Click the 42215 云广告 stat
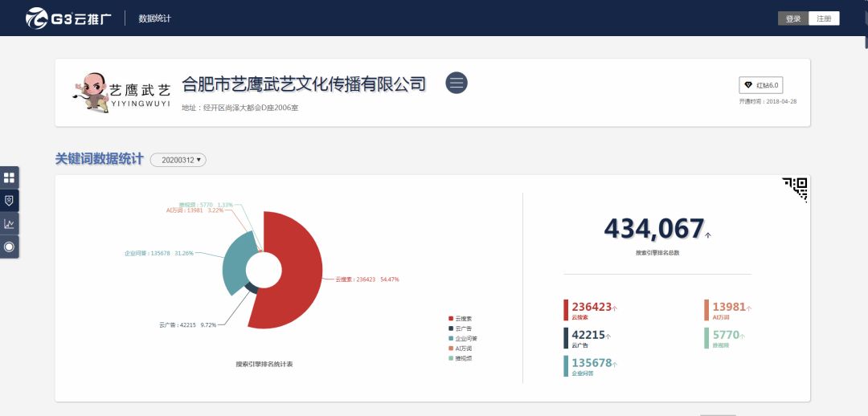The width and height of the screenshot is (868, 416). coord(588,337)
